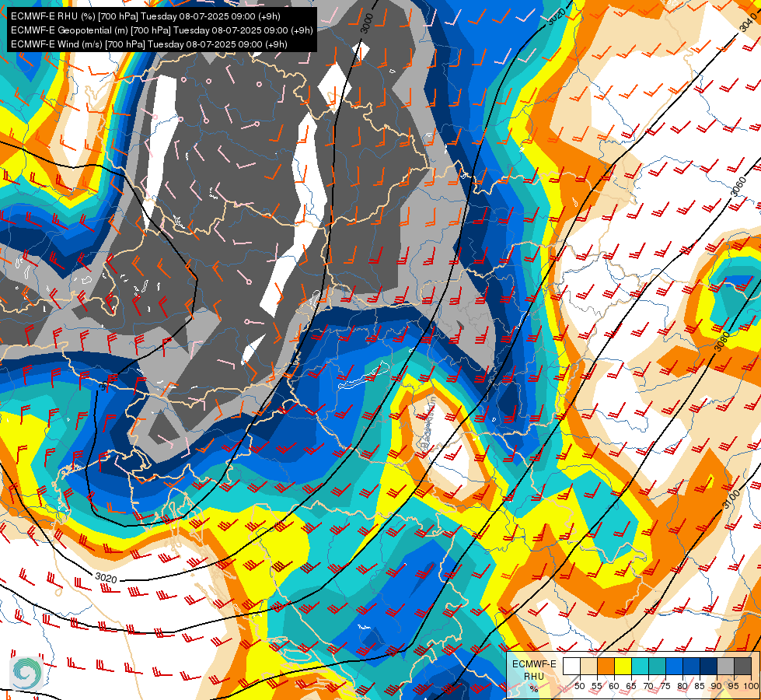Click the legend value 70

pos(648,686)
